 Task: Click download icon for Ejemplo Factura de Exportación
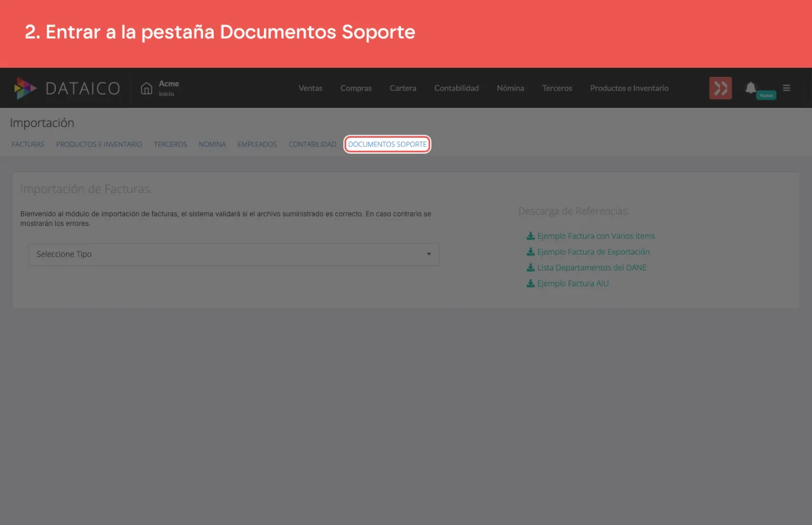[x=530, y=252]
